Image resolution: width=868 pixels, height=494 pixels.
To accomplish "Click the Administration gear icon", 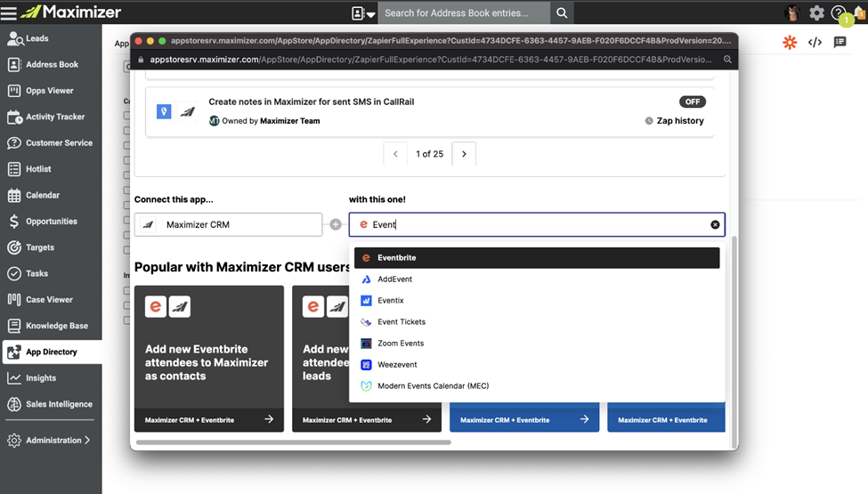I will point(14,441).
